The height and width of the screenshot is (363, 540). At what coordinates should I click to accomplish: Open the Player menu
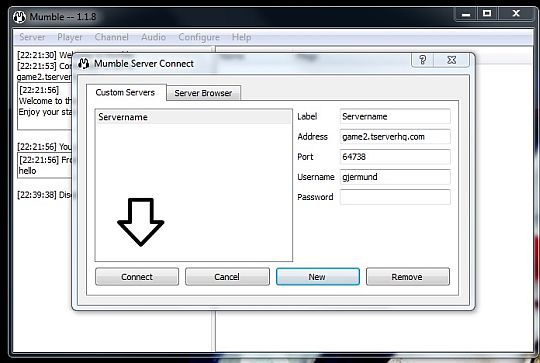tap(70, 37)
